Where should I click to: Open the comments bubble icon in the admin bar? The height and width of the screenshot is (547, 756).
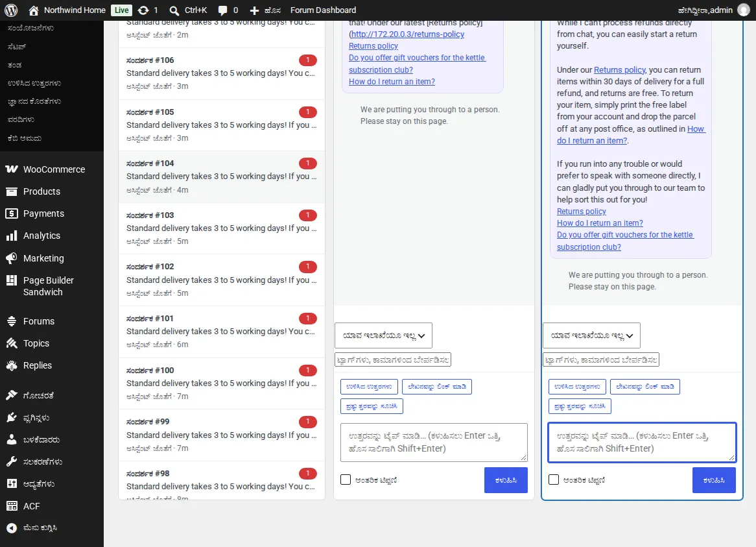[223, 10]
